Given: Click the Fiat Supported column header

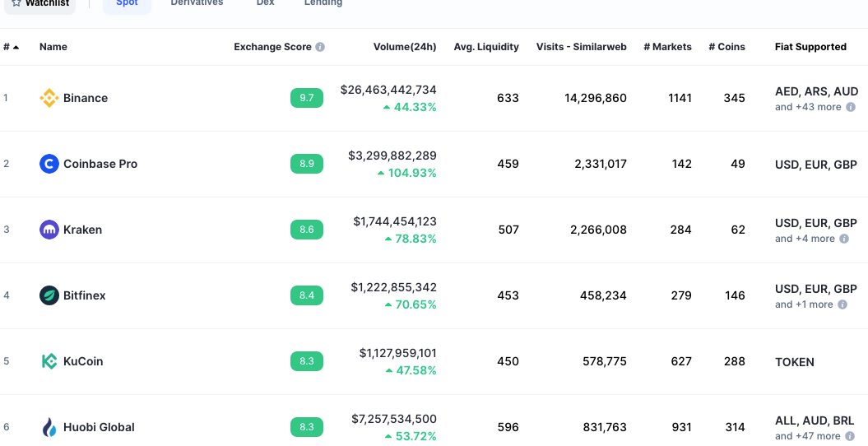Looking at the screenshot, I should 810,47.
